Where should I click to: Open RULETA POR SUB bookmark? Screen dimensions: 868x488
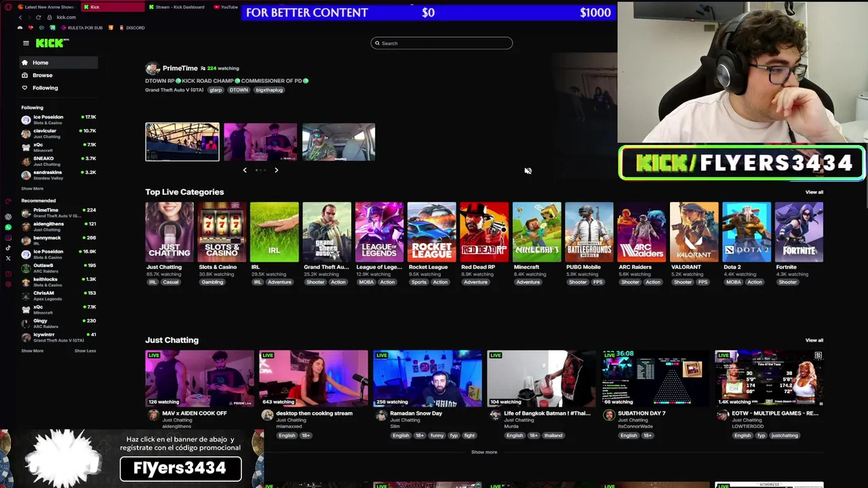82,28
